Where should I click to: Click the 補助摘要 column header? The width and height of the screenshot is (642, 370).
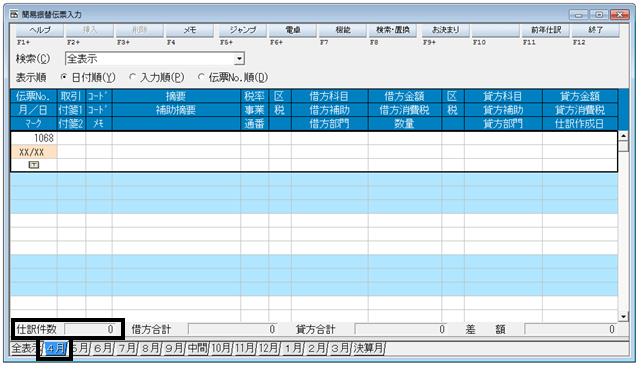176,110
